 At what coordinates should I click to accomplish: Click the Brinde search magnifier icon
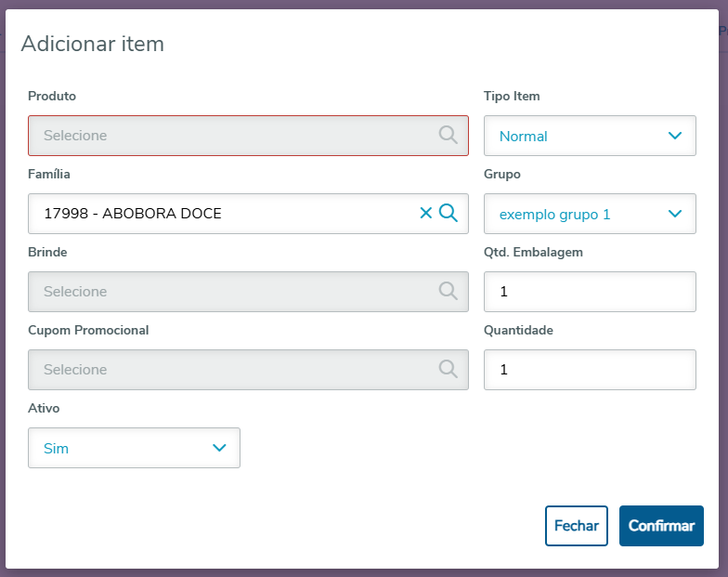pos(448,292)
